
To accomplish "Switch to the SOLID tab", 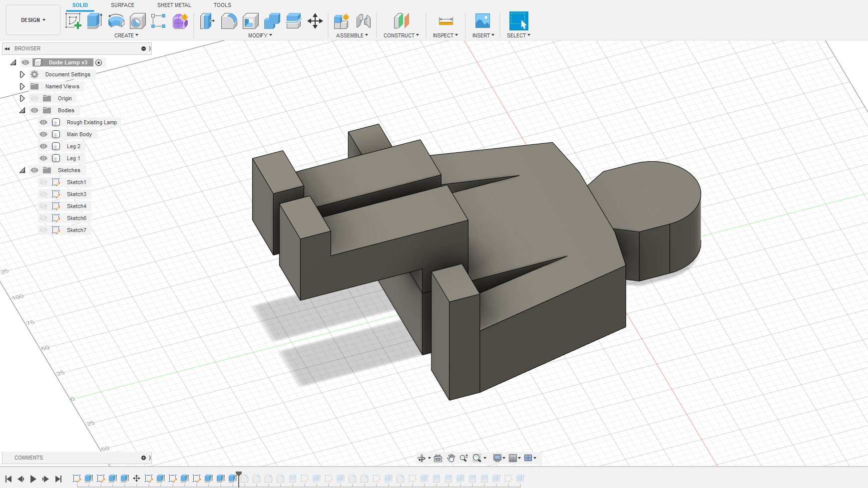I will (x=80, y=5).
